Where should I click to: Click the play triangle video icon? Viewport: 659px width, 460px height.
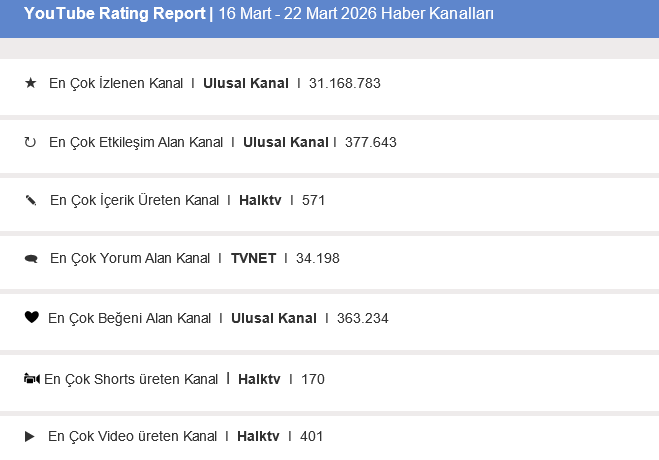[30, 436]
